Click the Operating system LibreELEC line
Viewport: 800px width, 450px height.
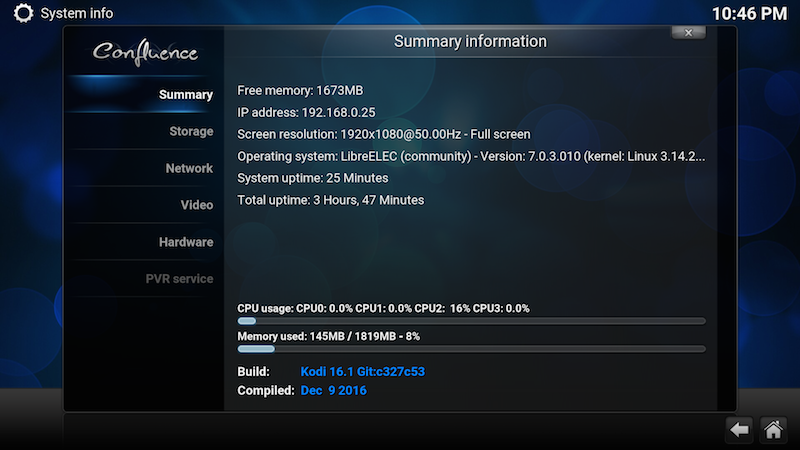click(x=471, y=156)
